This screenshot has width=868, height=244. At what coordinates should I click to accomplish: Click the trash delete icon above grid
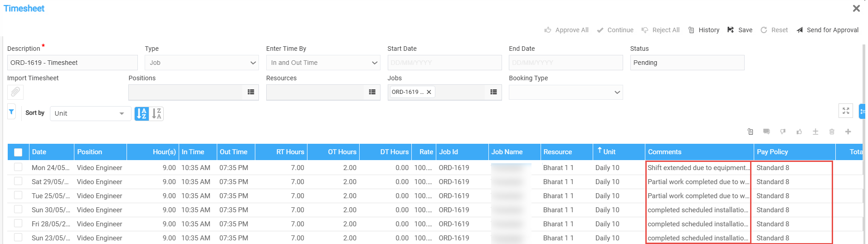click(x=832, y=132)
